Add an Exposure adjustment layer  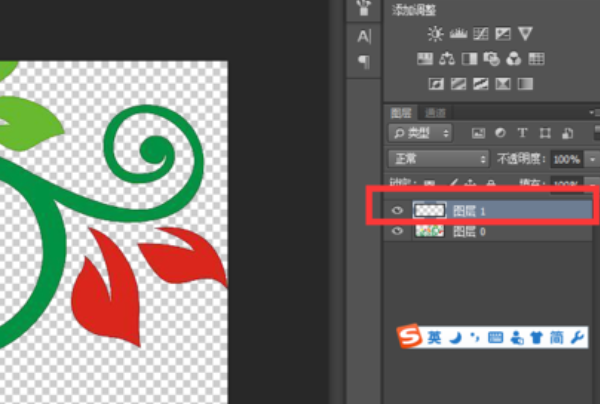[x=503, y=34]
